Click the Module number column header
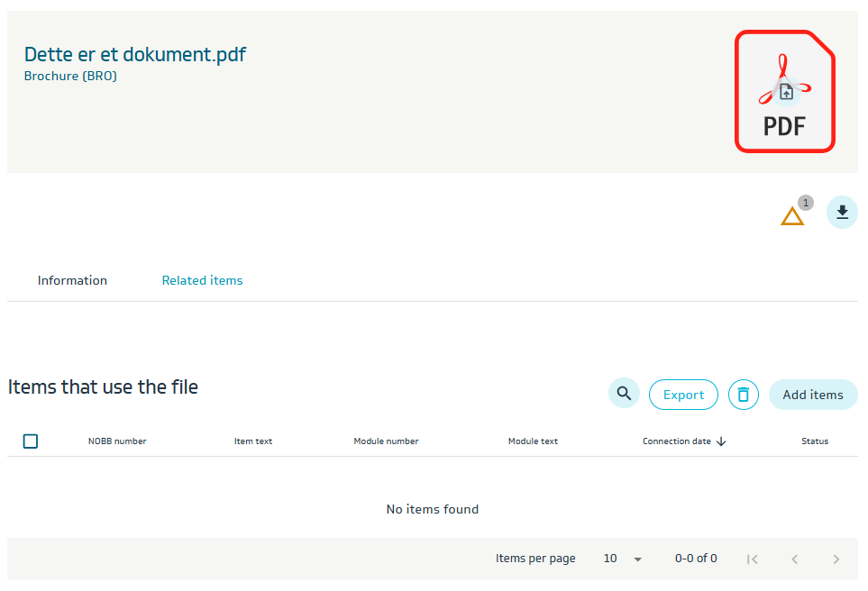Image resolution: width=868 pixels, height=591 pixels. 386,441
